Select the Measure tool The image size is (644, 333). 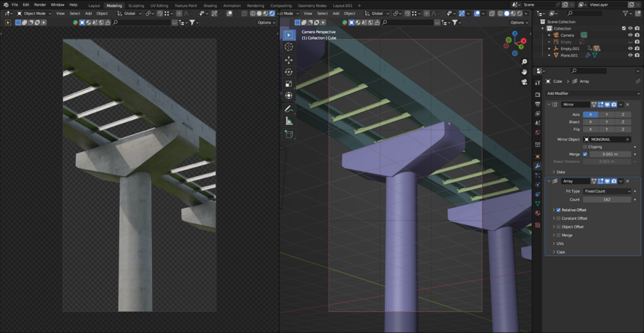pos(289,121)
